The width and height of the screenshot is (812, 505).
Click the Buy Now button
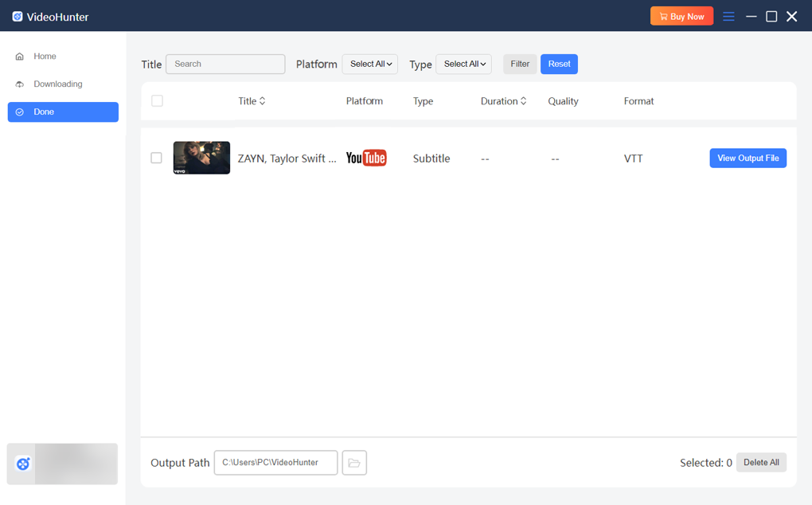tap(681, 17)
